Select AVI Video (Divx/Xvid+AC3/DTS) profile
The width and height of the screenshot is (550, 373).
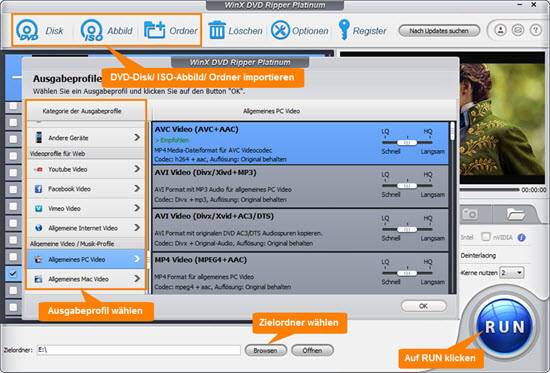click(300, 230)
